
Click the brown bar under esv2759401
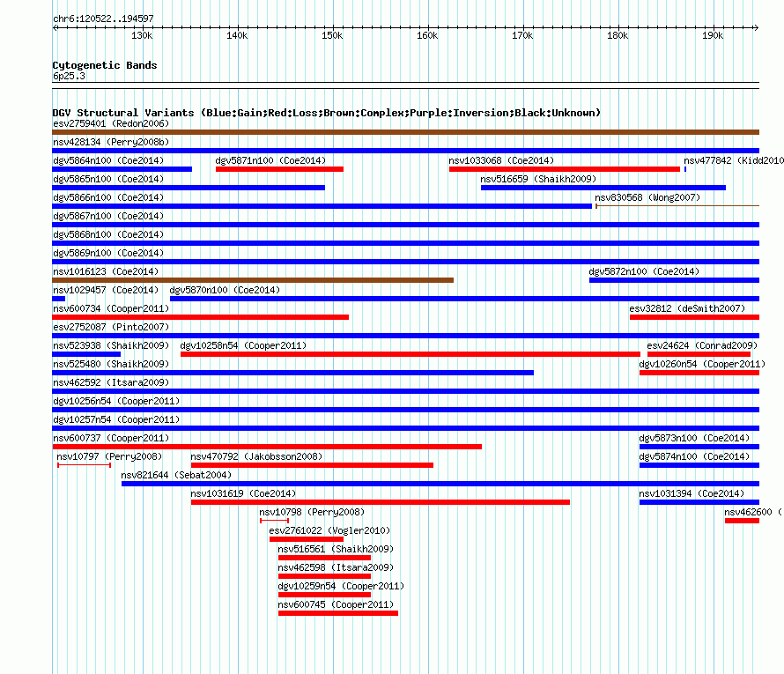[x=405, y=132]
